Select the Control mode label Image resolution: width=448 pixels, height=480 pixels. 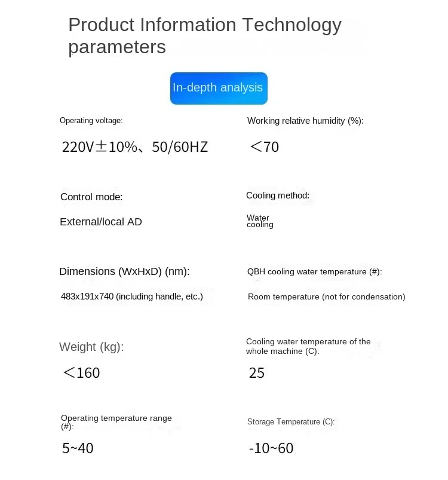coord(91,197)
